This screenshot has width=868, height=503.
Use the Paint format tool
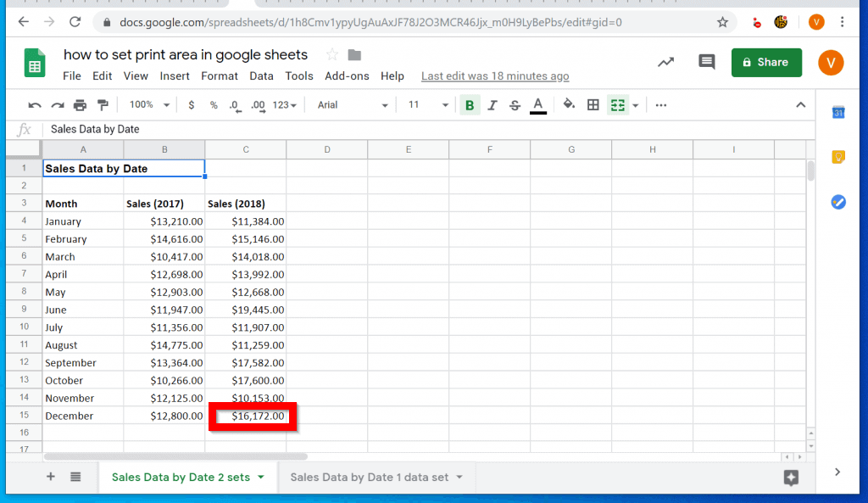(103, 104)
